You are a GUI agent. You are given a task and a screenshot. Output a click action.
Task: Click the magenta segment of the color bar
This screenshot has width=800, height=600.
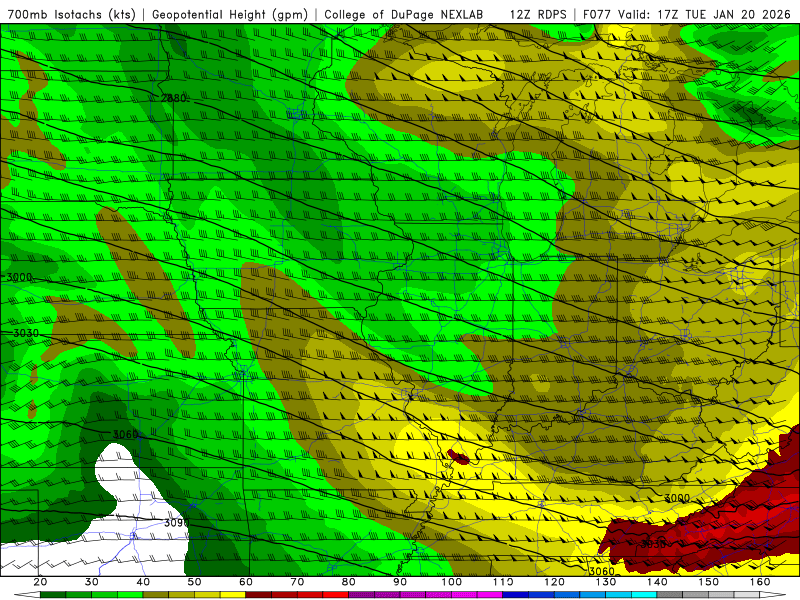click(490, 595)
